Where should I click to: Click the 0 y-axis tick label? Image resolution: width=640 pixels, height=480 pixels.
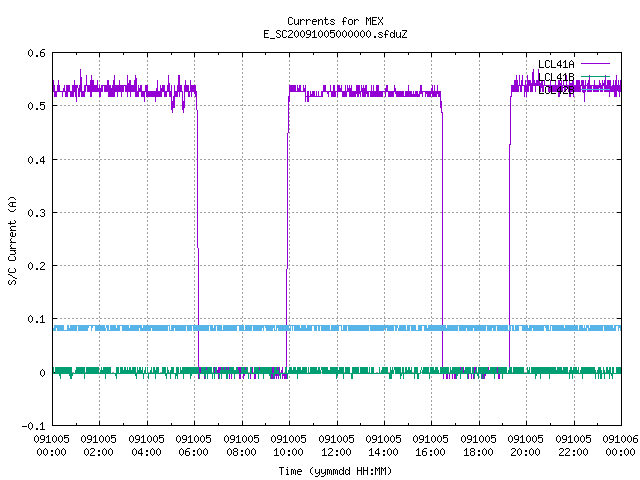42,372
